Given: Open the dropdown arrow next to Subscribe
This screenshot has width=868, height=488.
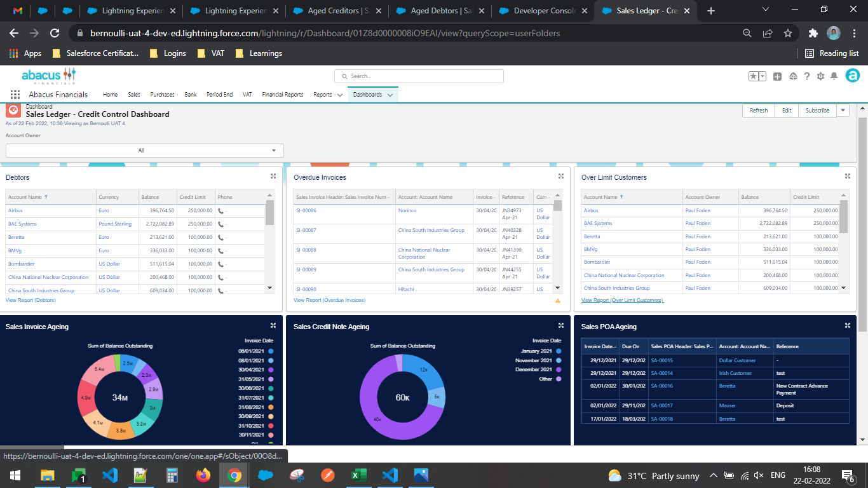Looking at the screenshot, I should pos(843,110).
